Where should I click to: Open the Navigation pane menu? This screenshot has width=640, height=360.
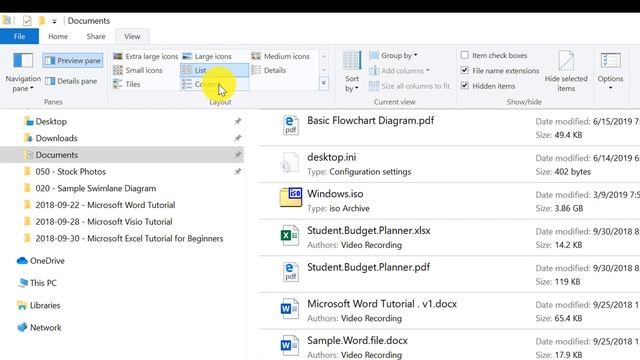tap(23, 72)
